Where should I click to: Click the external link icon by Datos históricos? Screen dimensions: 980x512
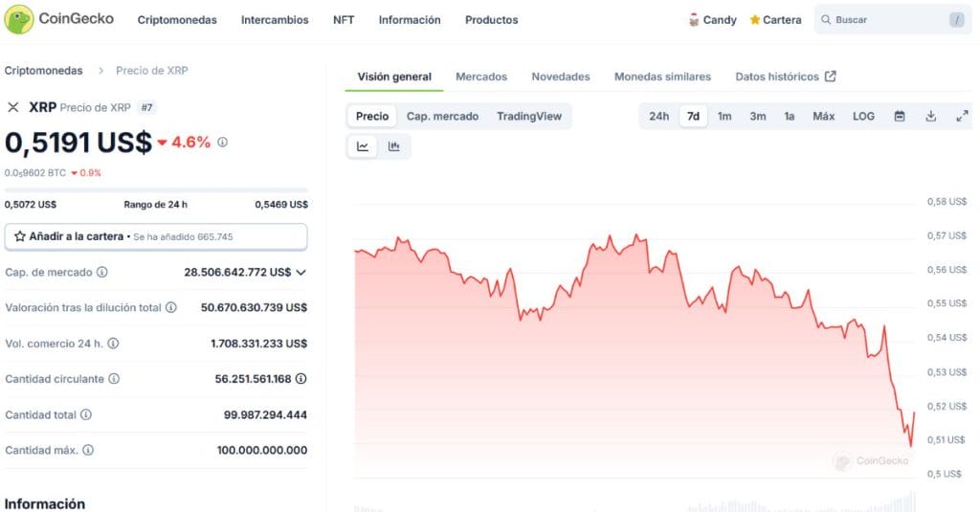pos(831,77)
